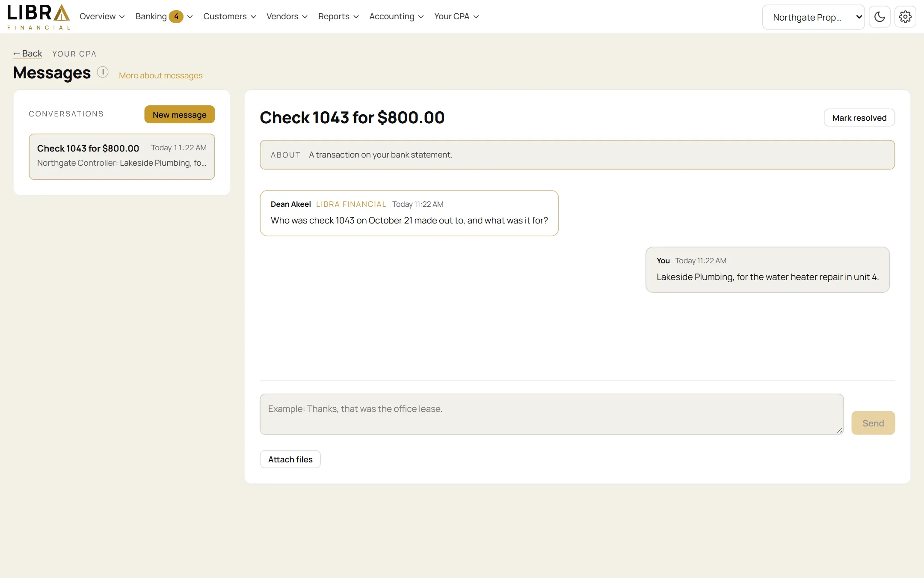Viewport: 924px width, 578px height.
Task: Expand the Reports menu
Action: point(338,16)
